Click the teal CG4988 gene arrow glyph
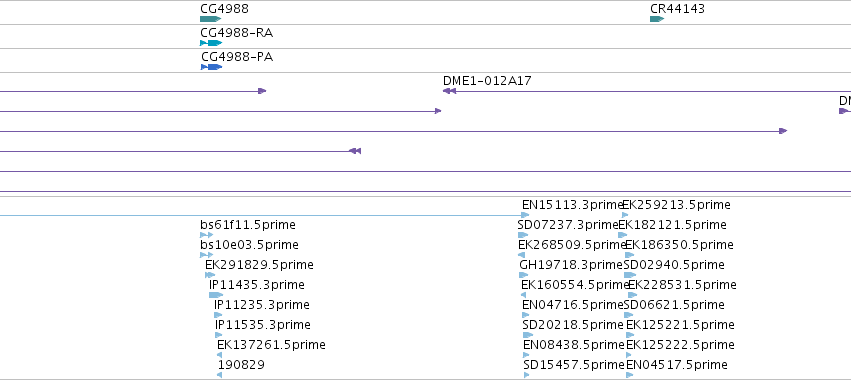This screenshot has height=380, width=851. coord(211,19)
